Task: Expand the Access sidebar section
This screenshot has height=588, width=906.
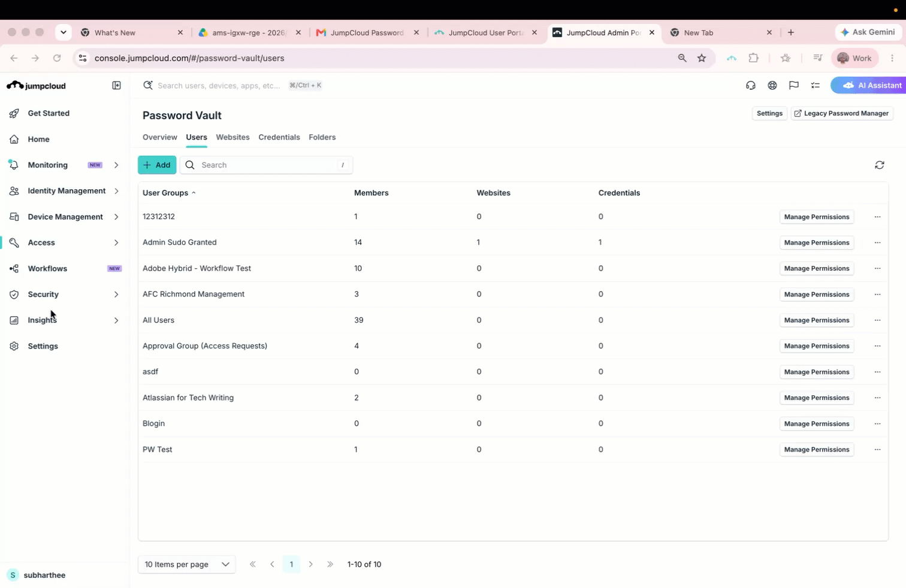Action: [116, 243]
